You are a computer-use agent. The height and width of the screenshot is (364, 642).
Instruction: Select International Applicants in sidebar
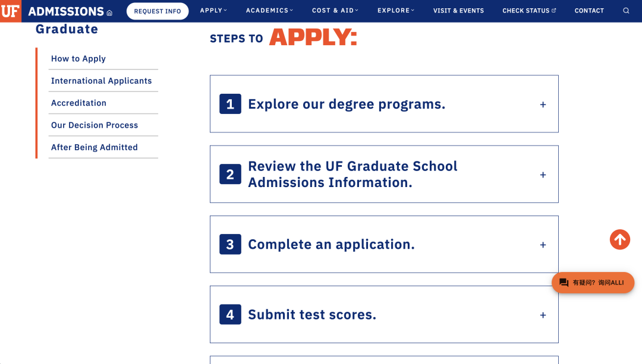(101, 81)
